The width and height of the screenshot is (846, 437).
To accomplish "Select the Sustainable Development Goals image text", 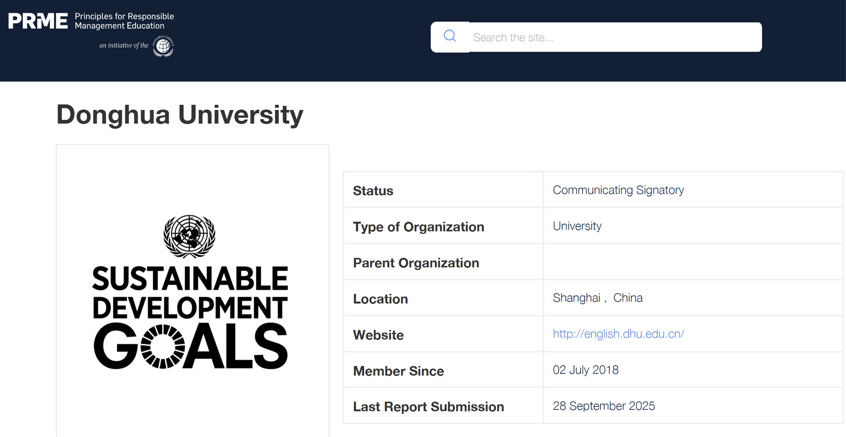I will [x=190, y=292].
